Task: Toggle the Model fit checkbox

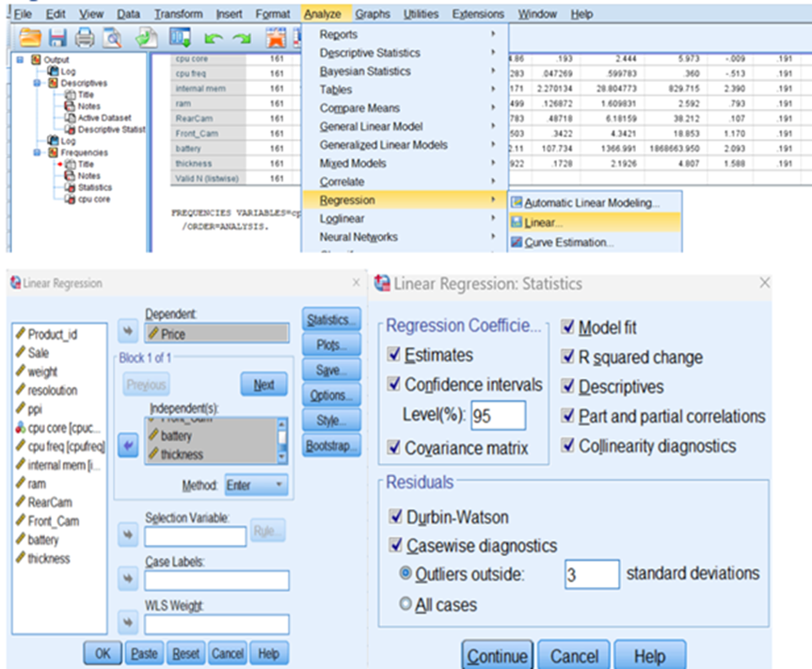Action: [568, 327]
